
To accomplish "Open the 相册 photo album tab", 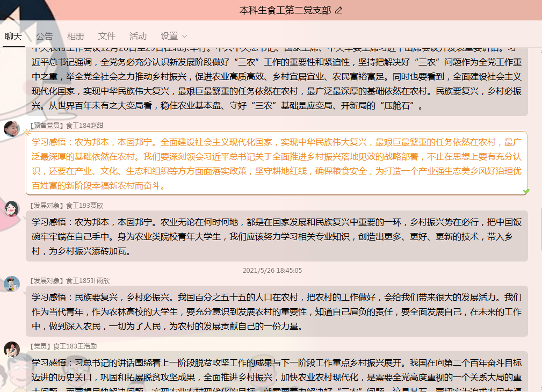I will tap(75, 36).
